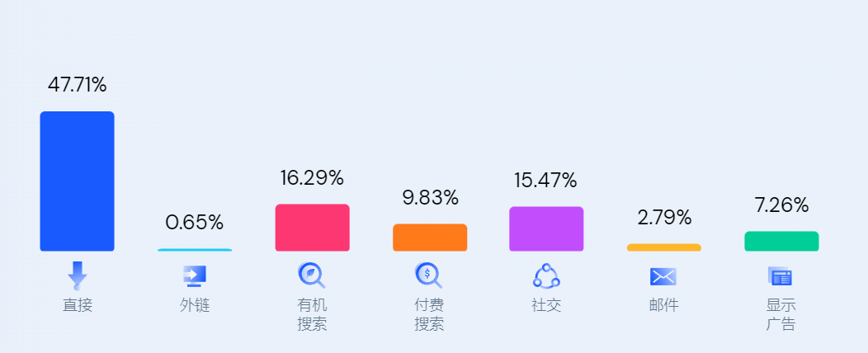Select the 社交 label

coord(546,305)
